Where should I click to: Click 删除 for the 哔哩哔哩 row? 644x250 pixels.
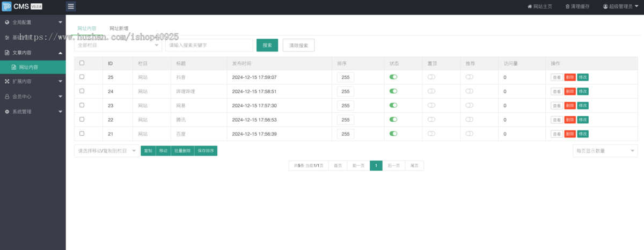[x=570, y=91]
